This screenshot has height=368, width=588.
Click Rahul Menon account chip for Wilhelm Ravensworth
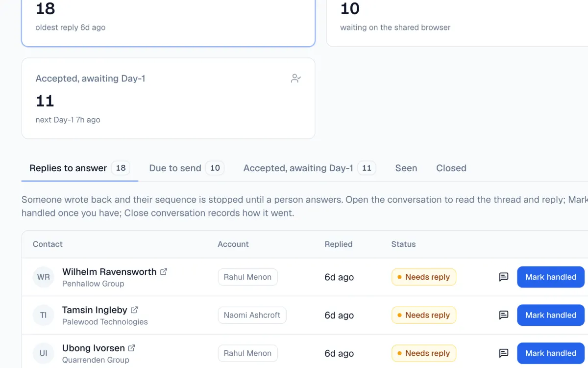247,277
